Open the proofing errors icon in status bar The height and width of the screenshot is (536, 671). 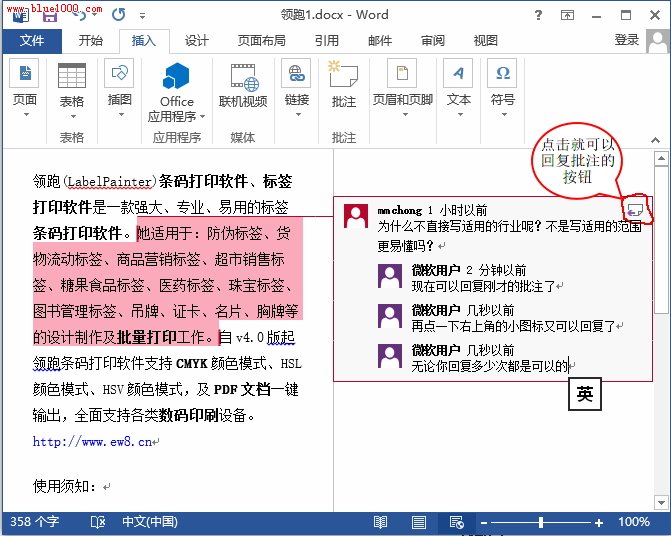[98, 522]
